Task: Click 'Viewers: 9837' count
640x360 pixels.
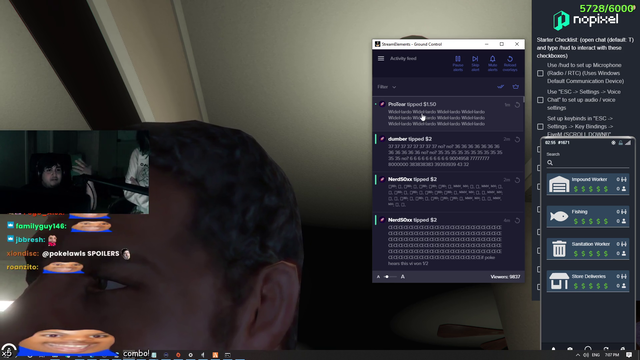Action: click(x=505, y=277)
